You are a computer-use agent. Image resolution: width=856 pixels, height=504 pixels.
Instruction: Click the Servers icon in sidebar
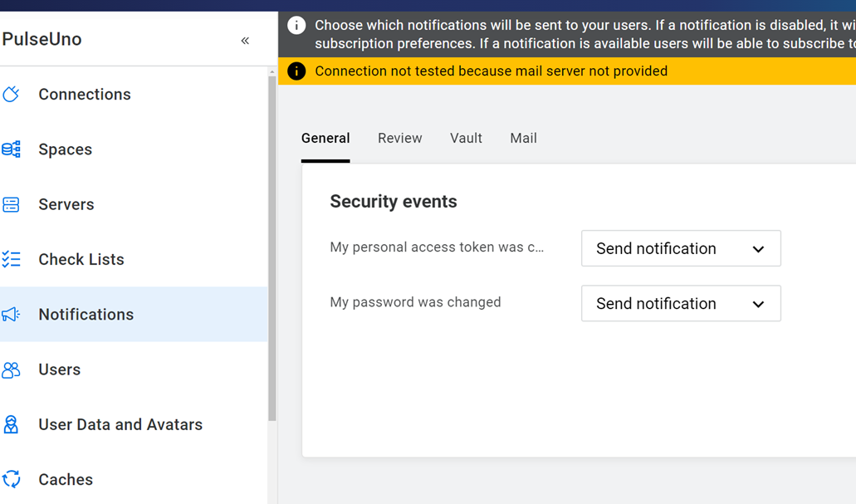[11, 204]
